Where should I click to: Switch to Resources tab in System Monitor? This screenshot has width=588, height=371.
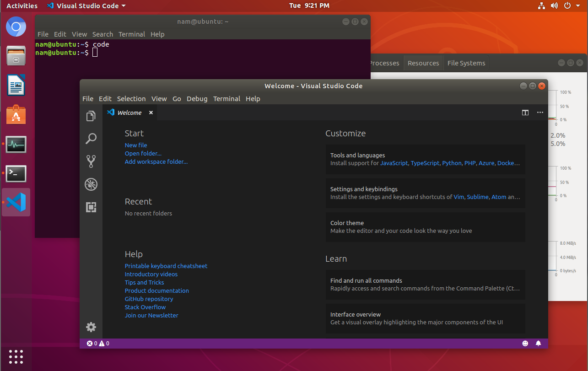click(423, 63)
